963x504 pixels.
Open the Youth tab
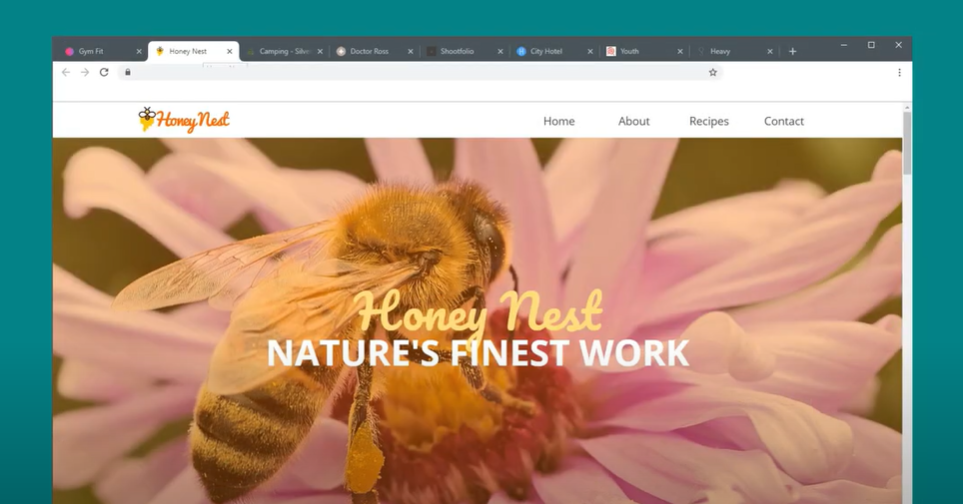[x=644, y=52]
